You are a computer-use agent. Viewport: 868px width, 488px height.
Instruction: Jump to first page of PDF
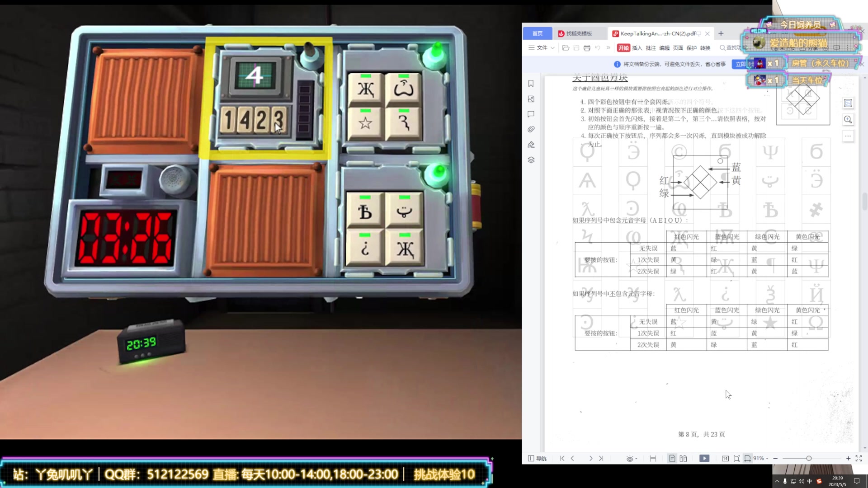(x=562, y=458)
